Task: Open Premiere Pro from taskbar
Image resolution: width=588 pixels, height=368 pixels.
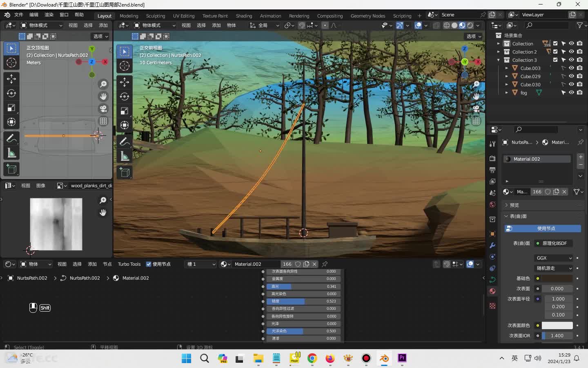Action: 402,358
